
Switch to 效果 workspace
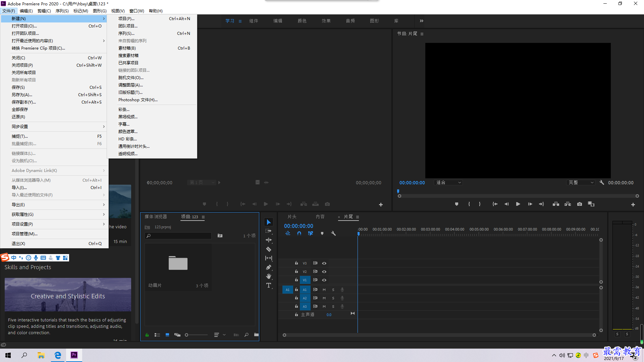[x=326, y=21]
